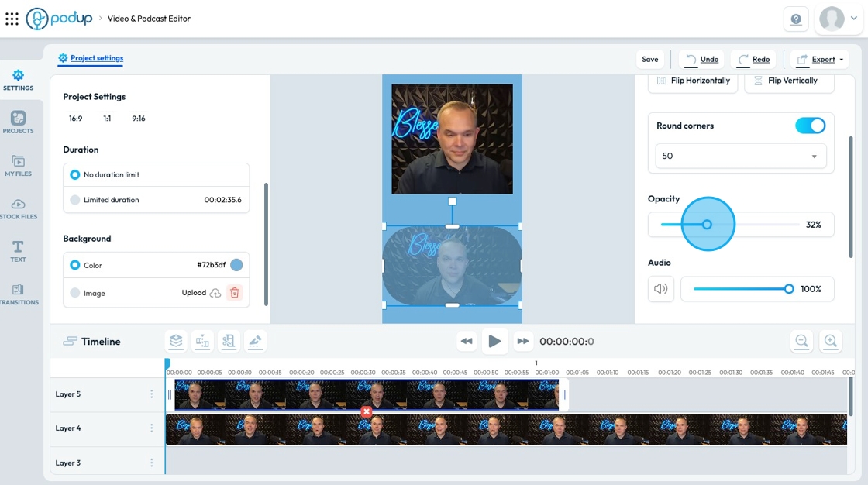The width and height of the screenshot is (868, 485).
Task: Open the round corners value dropdown showing 50
Action: 740,157
